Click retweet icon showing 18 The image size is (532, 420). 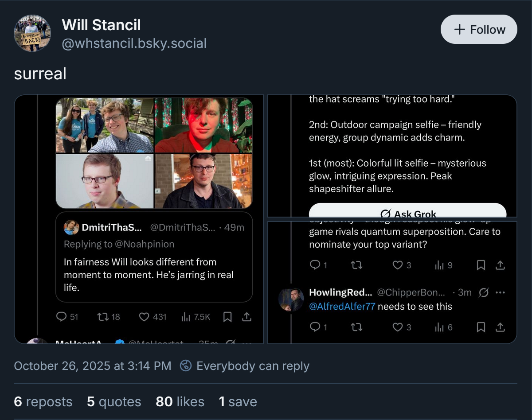tap(102, 316)
